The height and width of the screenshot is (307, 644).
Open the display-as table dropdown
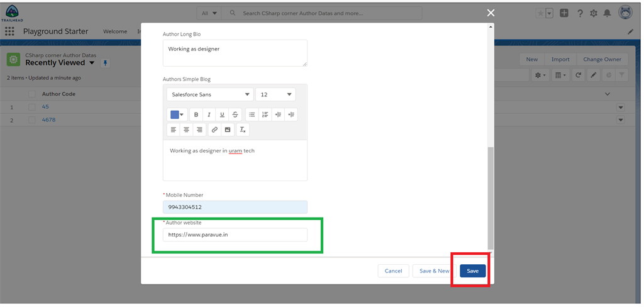[x=560, y=75]
